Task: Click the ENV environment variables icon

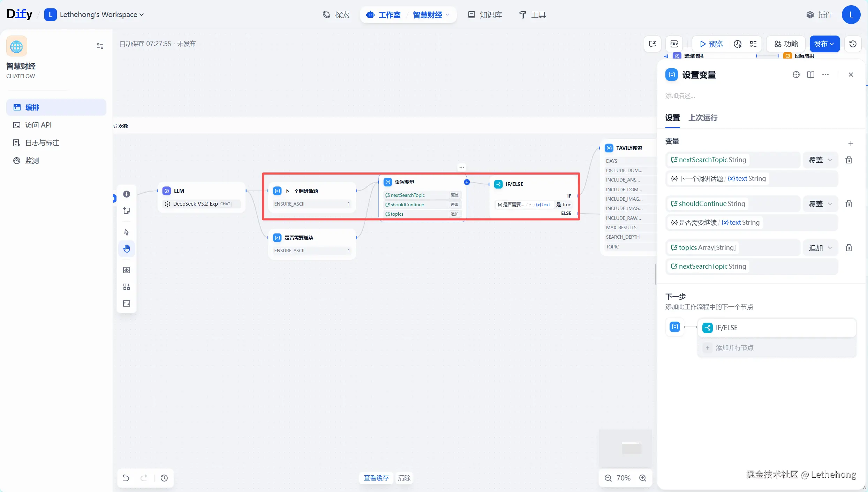Action: pos(674,44)
